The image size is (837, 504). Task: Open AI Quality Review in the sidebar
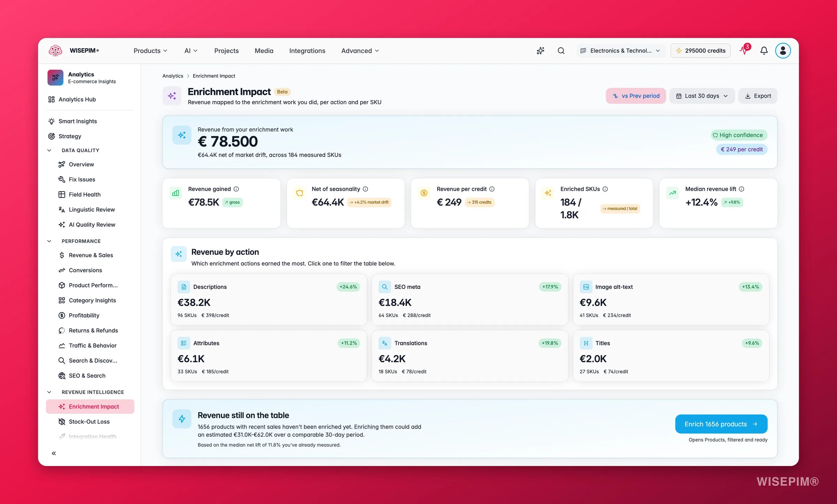90,225
